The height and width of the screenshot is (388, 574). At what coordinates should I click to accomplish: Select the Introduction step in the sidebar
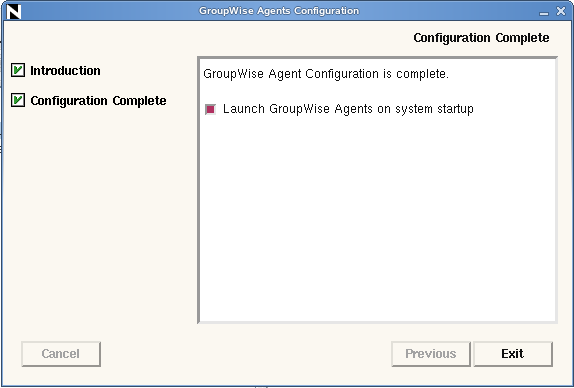pyautogui.click(x=65, y=70)
